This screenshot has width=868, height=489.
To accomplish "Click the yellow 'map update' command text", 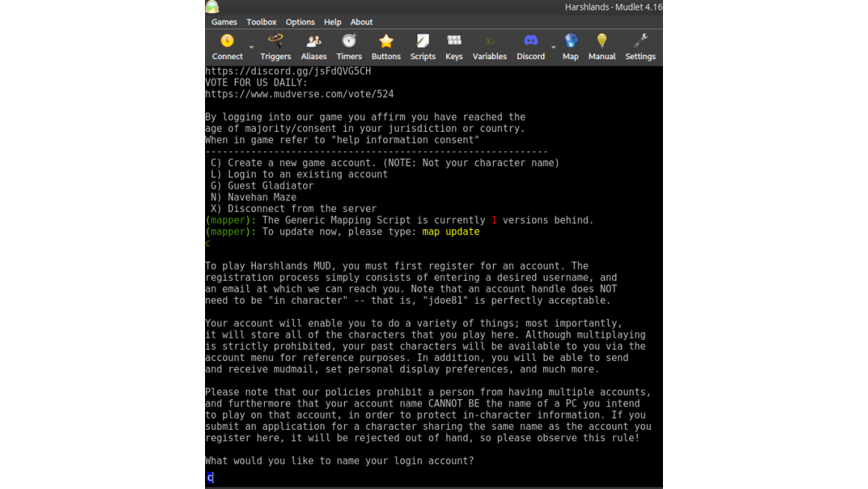I will pyautogui.click(x=450, y=231).
